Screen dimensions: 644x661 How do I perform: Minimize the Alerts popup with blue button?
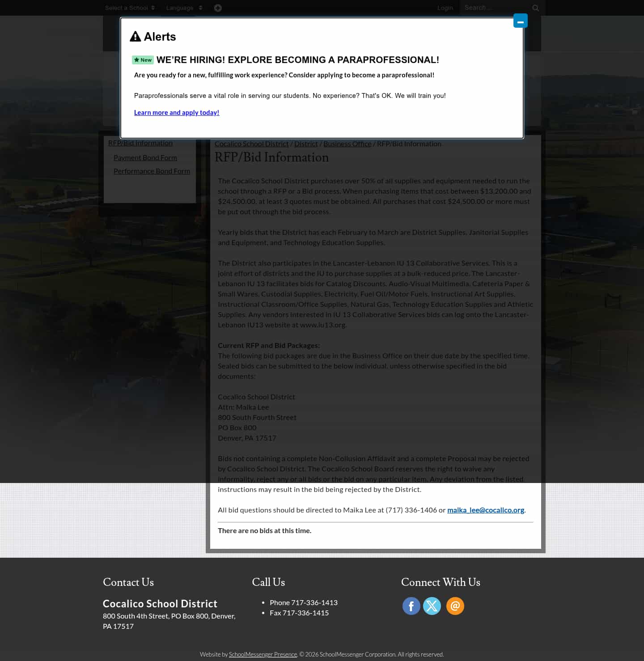[x=521, y=21]
